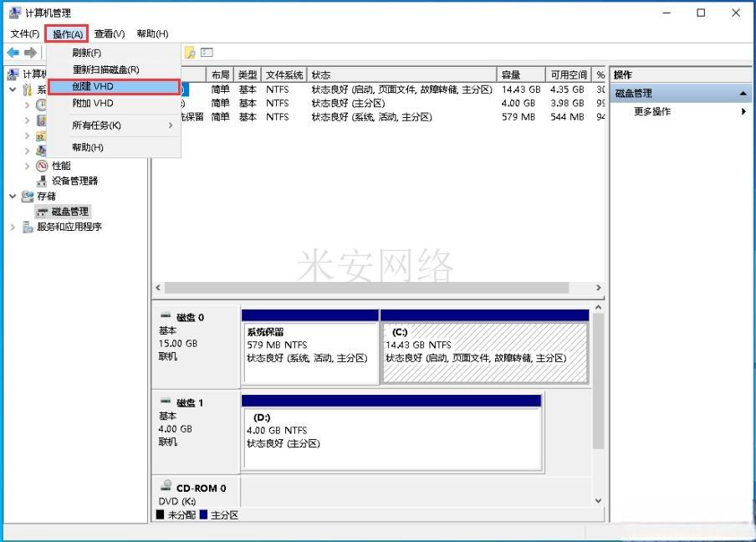This screenshot has width=756, height=542.
Task: Click the gray Forward arrow in the toolbar
Action: tap(30, 53)
